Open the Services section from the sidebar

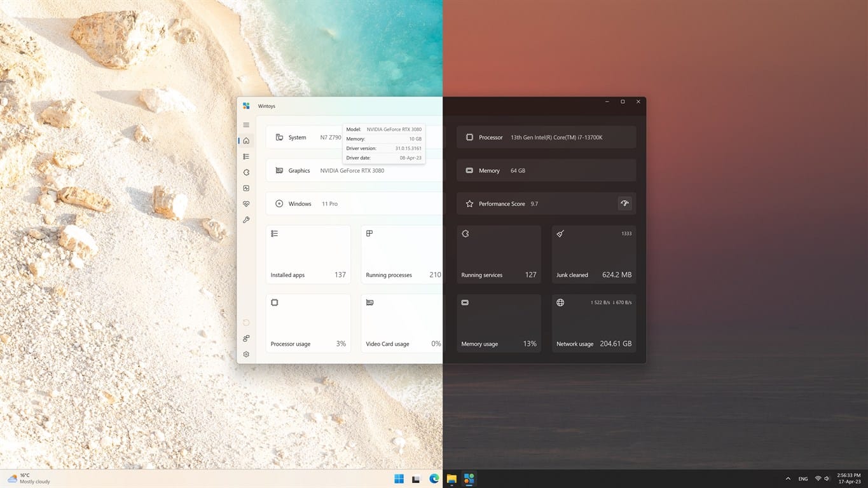tap(246, 172)
